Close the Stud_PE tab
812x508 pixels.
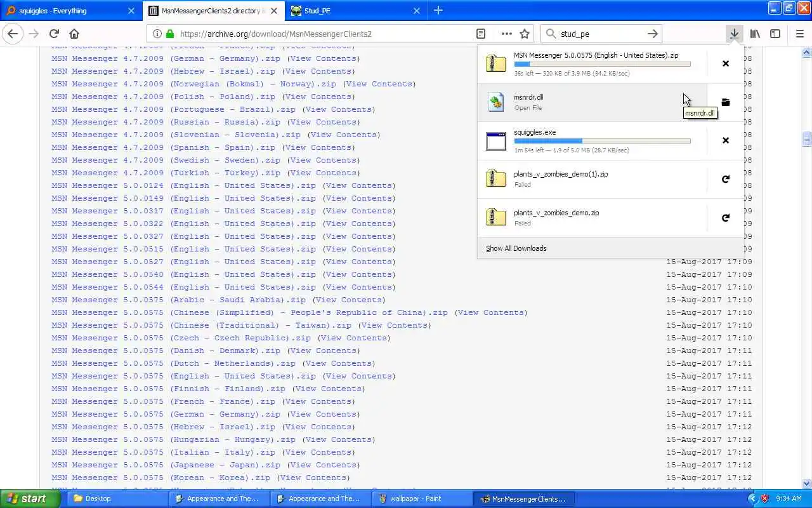point(417,10)
